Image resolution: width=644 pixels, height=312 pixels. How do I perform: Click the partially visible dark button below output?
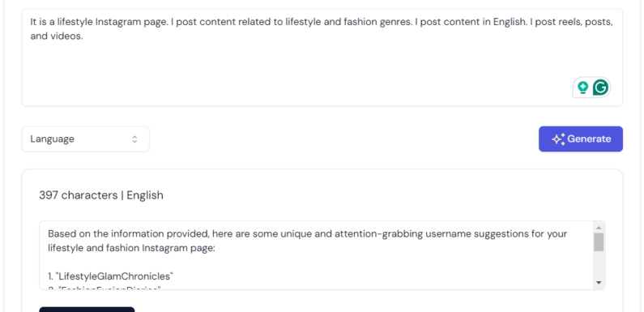pos(87,310)
